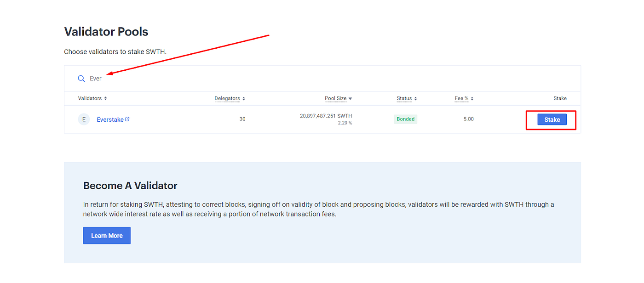This screenshot has width=644, height=283.
Task: Select the Stake column header text
Action: point(560,98)
